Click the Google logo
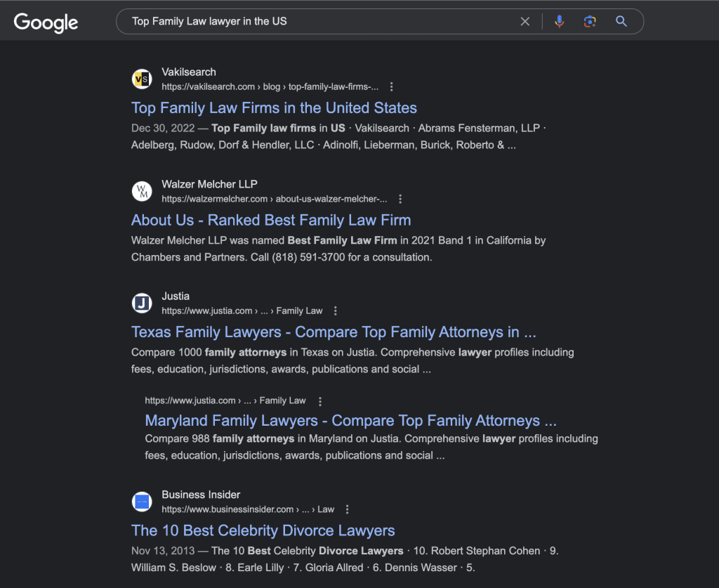 click(46, 22)
